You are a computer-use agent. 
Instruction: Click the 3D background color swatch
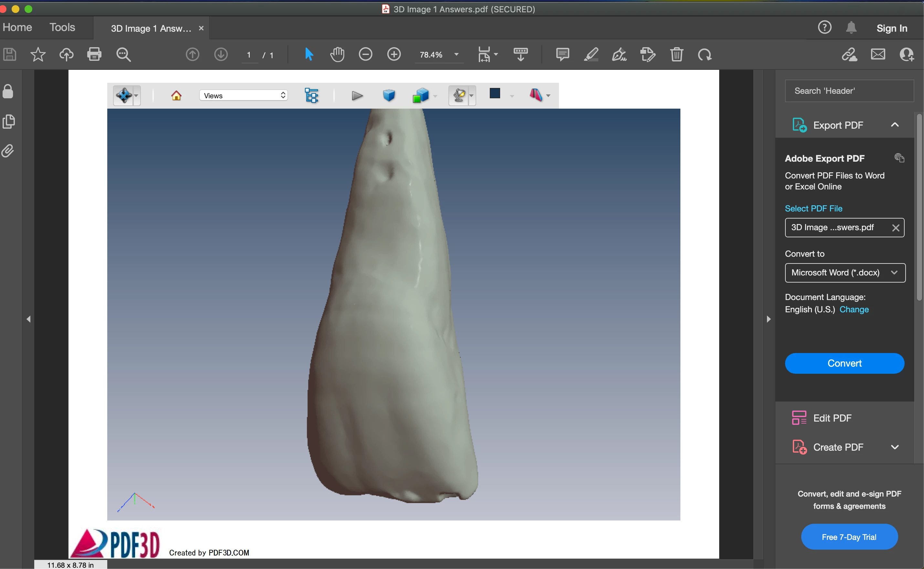(495, 93)
